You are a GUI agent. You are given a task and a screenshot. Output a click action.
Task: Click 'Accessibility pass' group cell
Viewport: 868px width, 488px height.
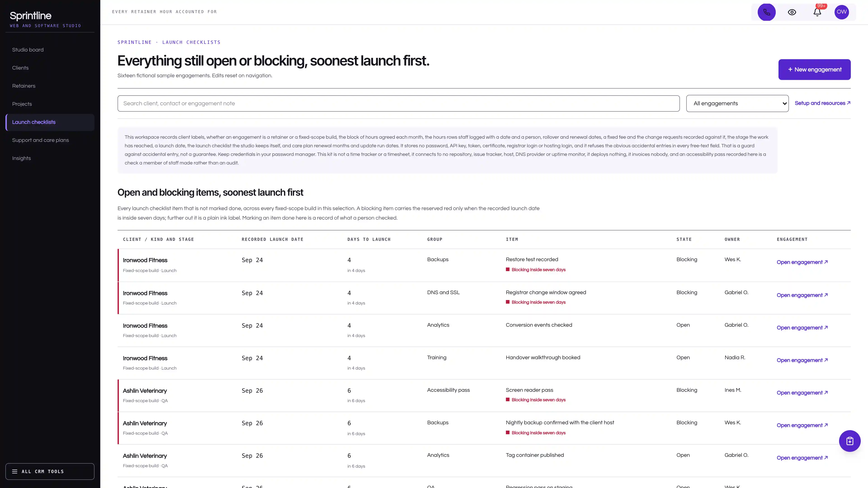point(448,390)
